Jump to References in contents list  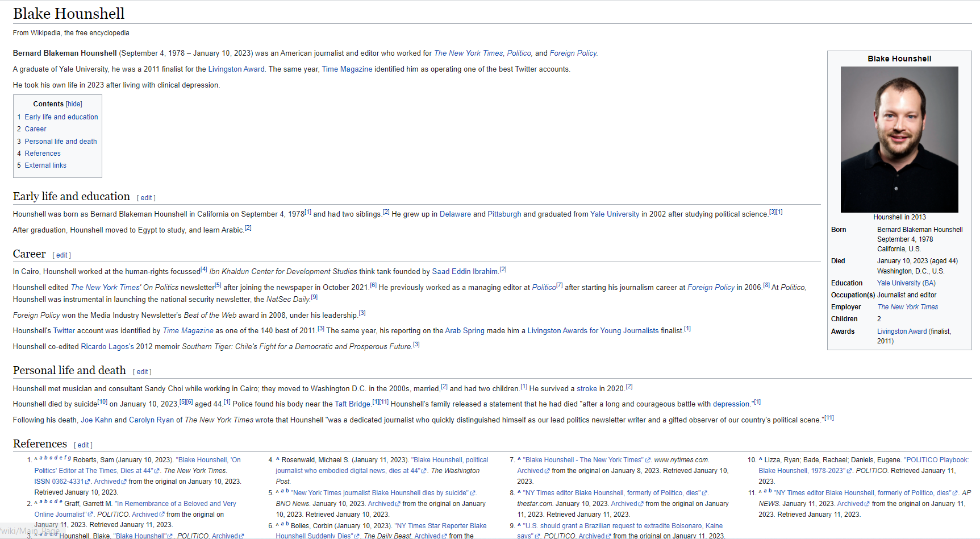43,154
